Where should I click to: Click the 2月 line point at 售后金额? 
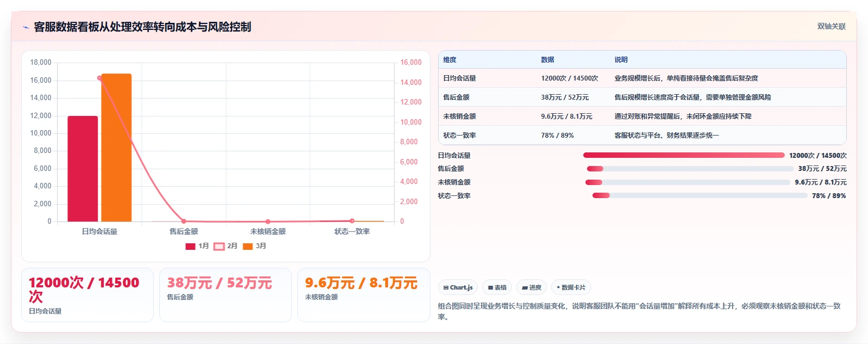click(x=184, y=221)
